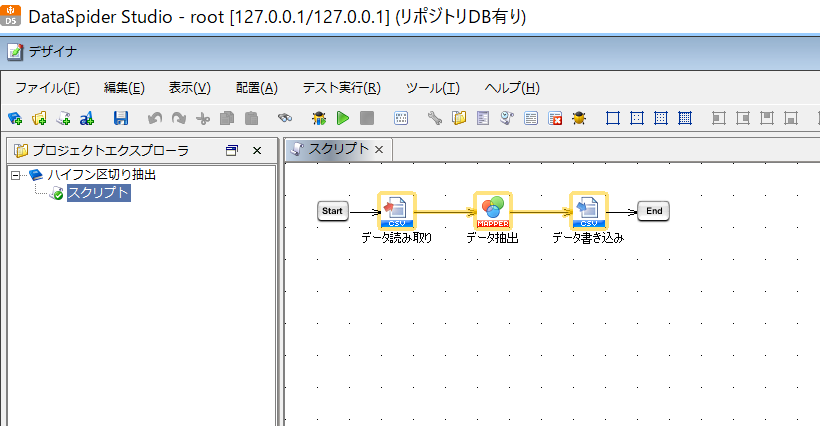
Task: Open the ヘルプ(H) menu
Action: [512, 88]
